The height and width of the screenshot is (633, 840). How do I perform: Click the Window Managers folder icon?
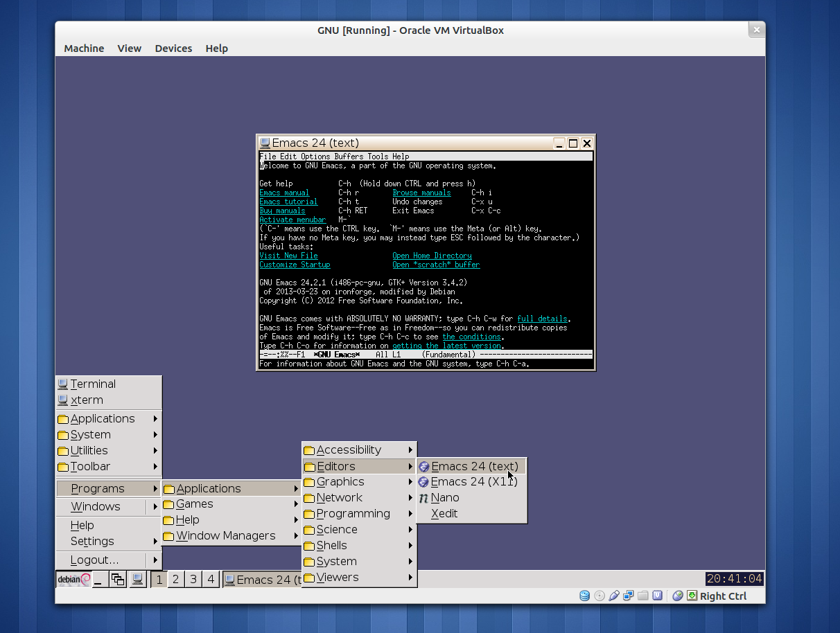[168, 537]
